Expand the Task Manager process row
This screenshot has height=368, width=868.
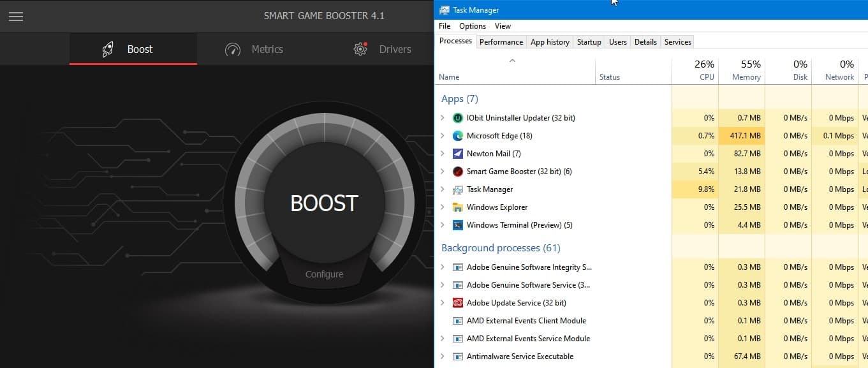(x=443, y=189)
